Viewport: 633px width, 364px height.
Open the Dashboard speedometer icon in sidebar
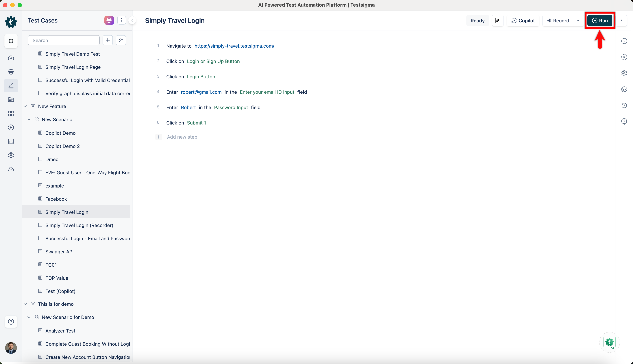[11, 58]
